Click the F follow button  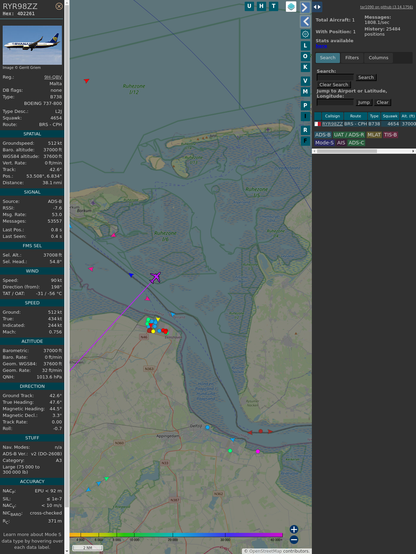(305, 141)
